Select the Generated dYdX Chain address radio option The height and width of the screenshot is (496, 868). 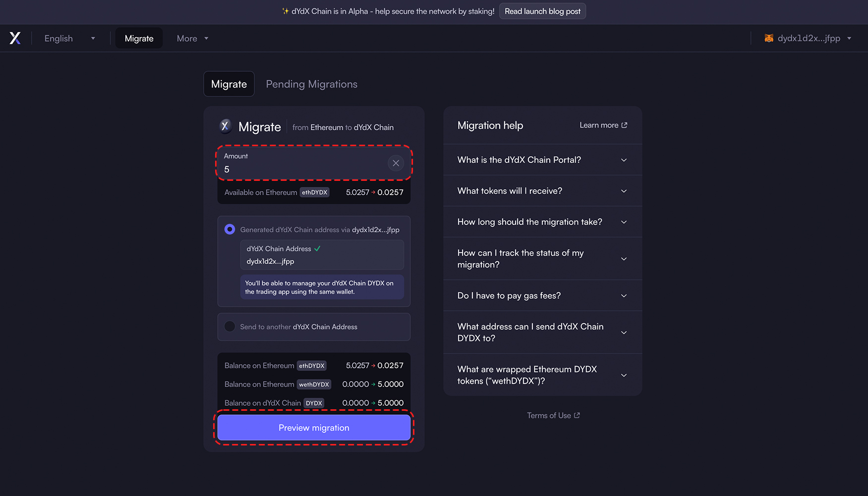[230, 229]
